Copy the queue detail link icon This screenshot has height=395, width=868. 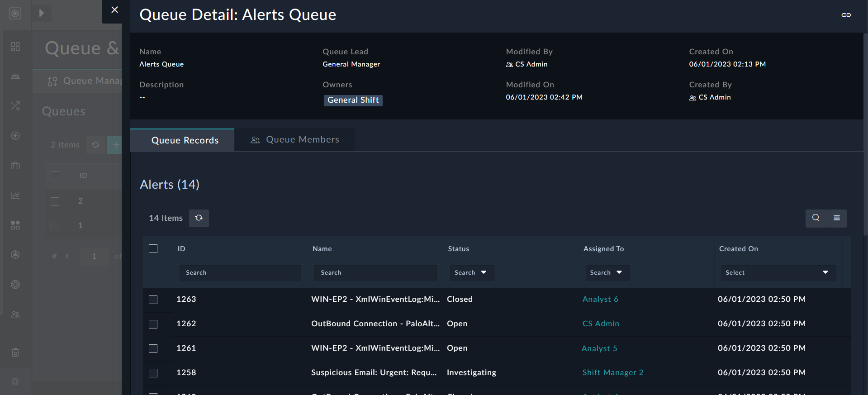(x=846, y=15)
